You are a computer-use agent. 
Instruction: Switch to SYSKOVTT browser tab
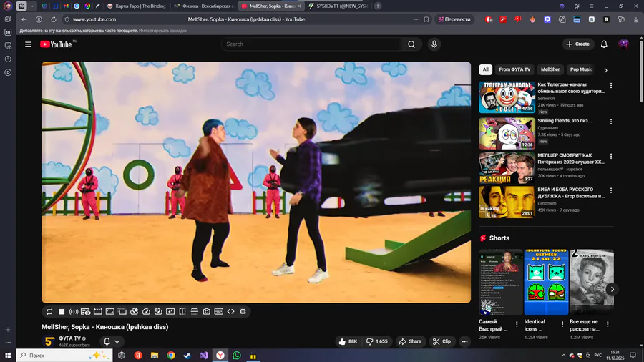pyautogui.click(x=338, y=6)
